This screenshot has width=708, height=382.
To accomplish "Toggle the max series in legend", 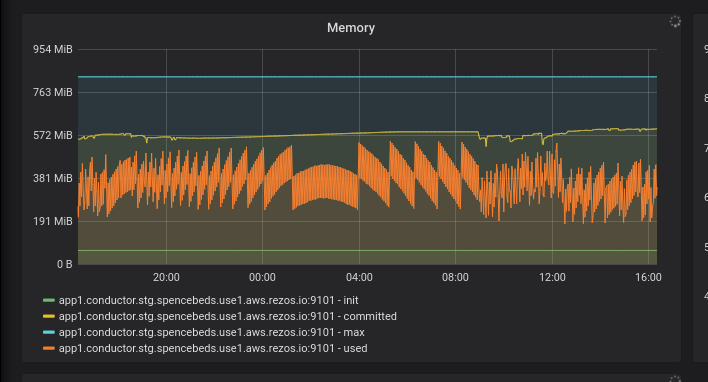I will pos(211,332).
